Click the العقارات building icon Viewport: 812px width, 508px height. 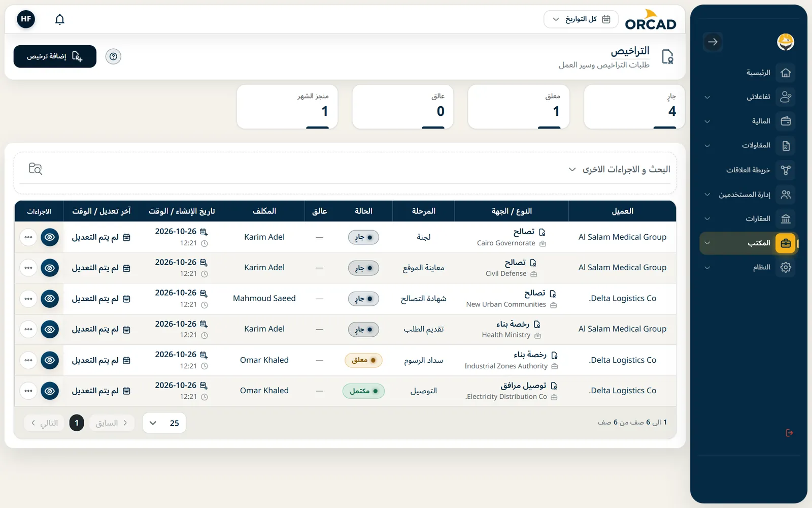coord(786,219)
